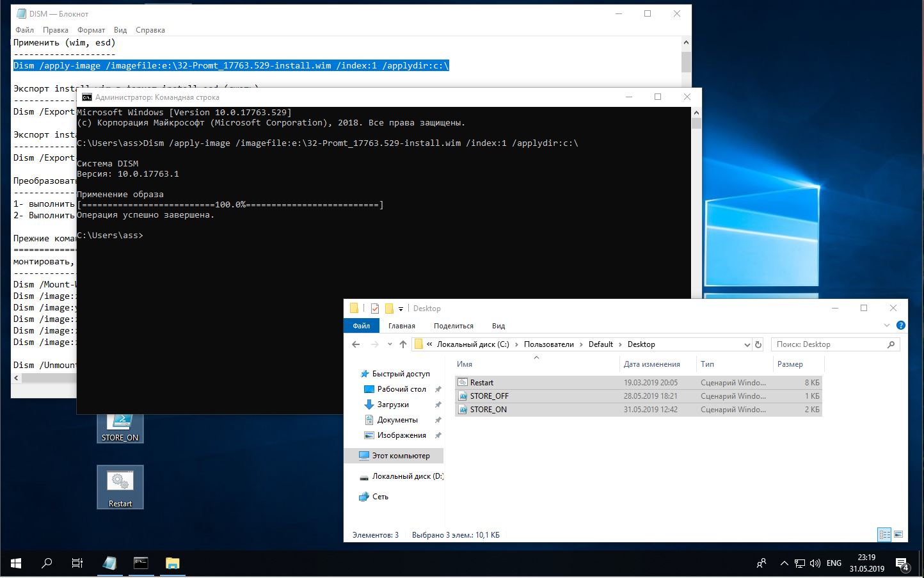Open the address bar history dropdown

pos(747,344)
